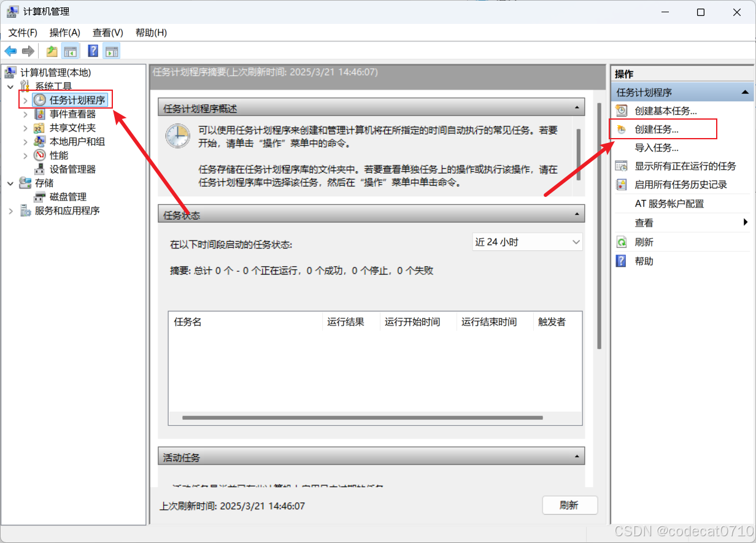
Task: Expand the 性能 tree node arrow
Action: (25, 155)
